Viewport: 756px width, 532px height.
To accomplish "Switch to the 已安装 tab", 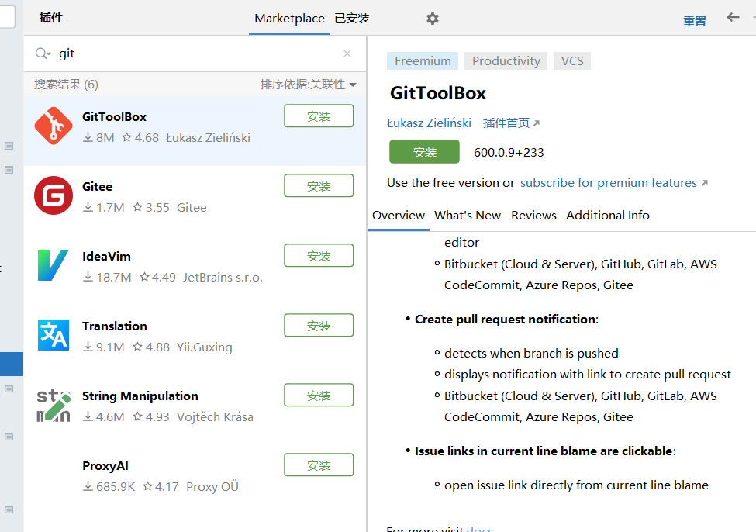I will pyautogui.click(x=352, y=19).
